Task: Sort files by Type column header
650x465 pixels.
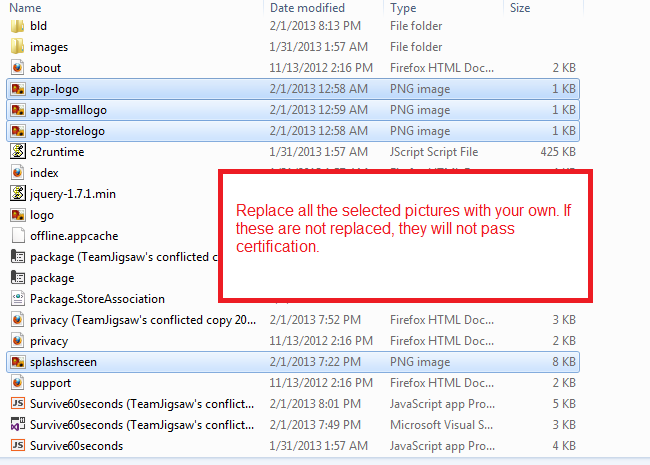Action: (404, 7)
